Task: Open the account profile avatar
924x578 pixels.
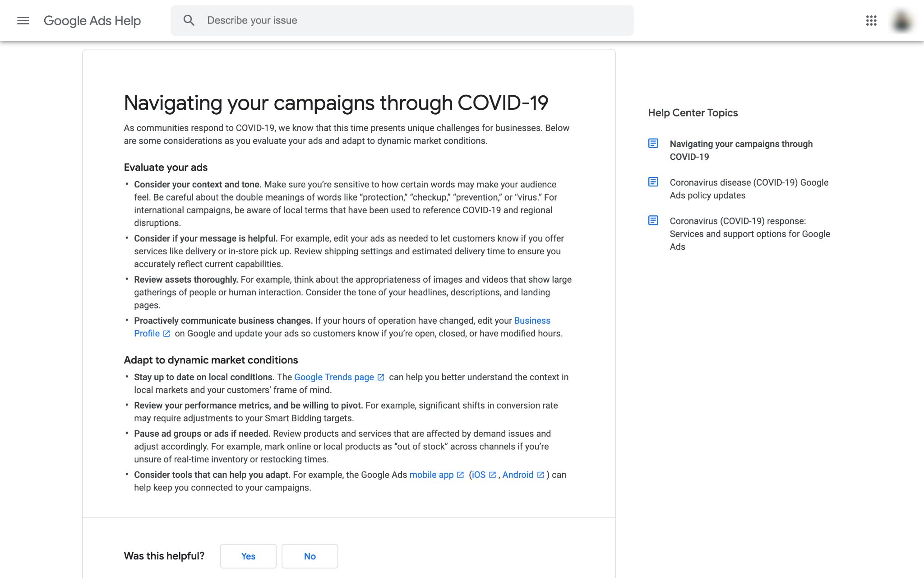Action: [x=901, y=21]
